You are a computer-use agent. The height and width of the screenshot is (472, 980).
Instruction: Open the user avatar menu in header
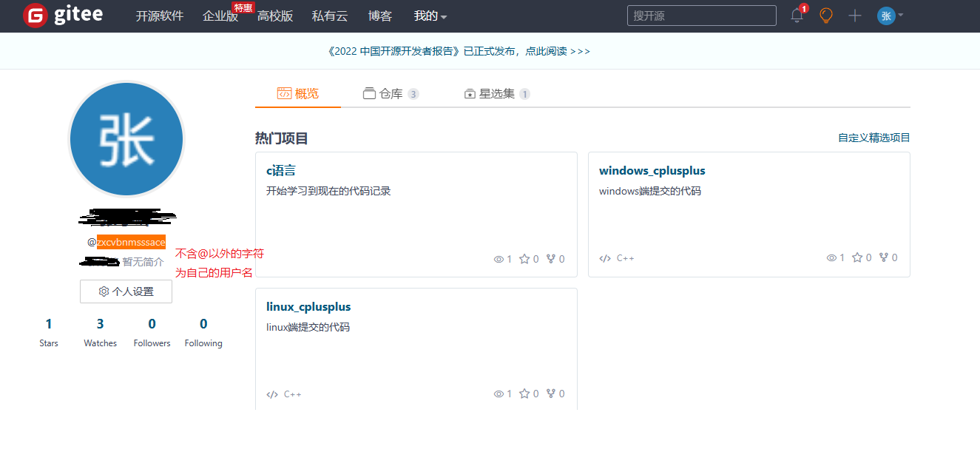point(890,16)
